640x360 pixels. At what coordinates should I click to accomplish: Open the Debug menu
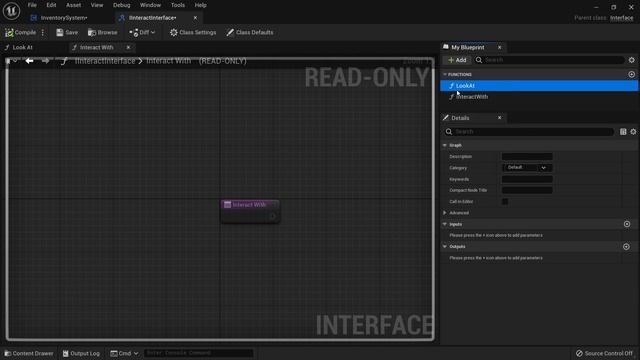122,5
